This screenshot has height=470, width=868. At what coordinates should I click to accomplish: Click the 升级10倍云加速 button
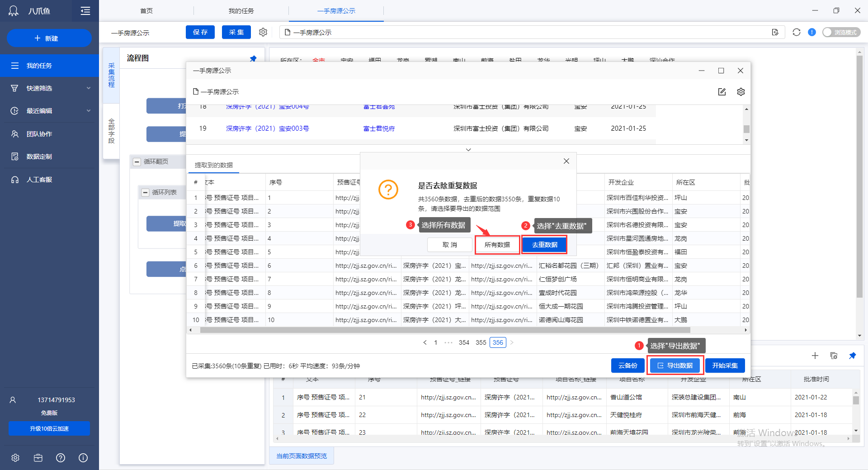tap(49, 428)
